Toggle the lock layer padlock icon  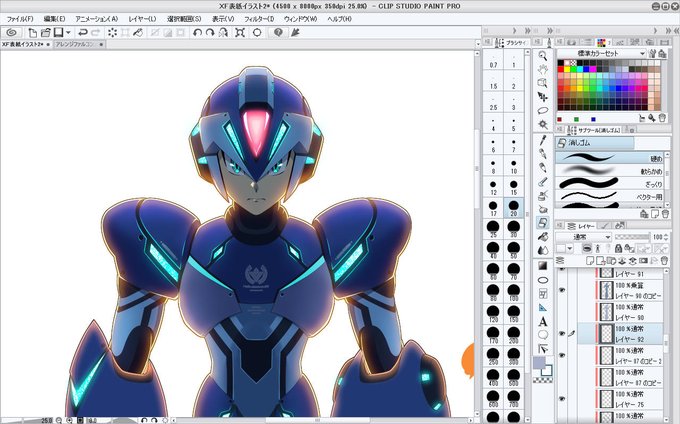tap(618, 248)
